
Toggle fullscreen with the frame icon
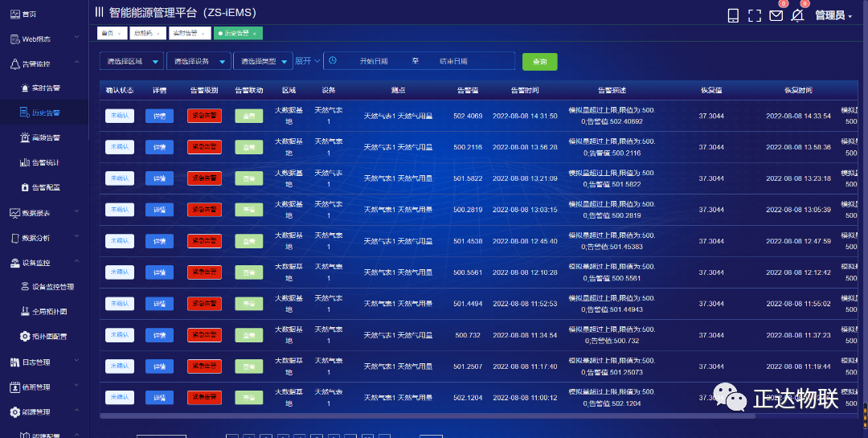(x=755, y=15)
